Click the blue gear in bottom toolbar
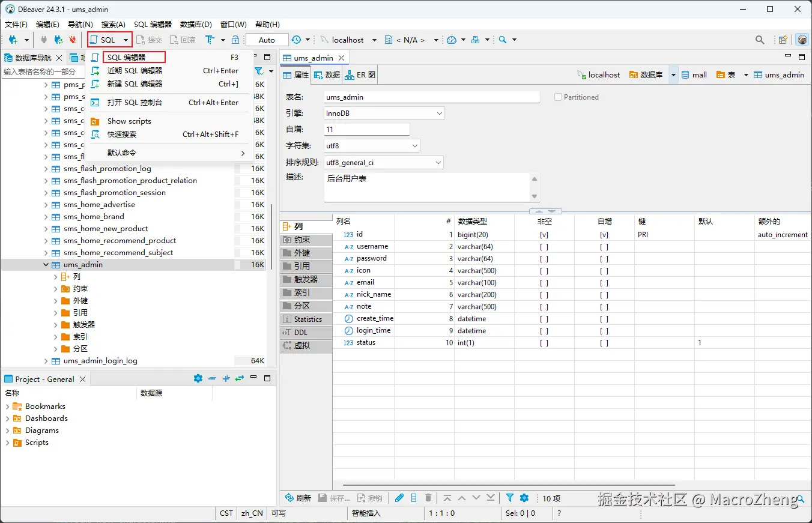 pyautogui.click(x=524, y=498)
